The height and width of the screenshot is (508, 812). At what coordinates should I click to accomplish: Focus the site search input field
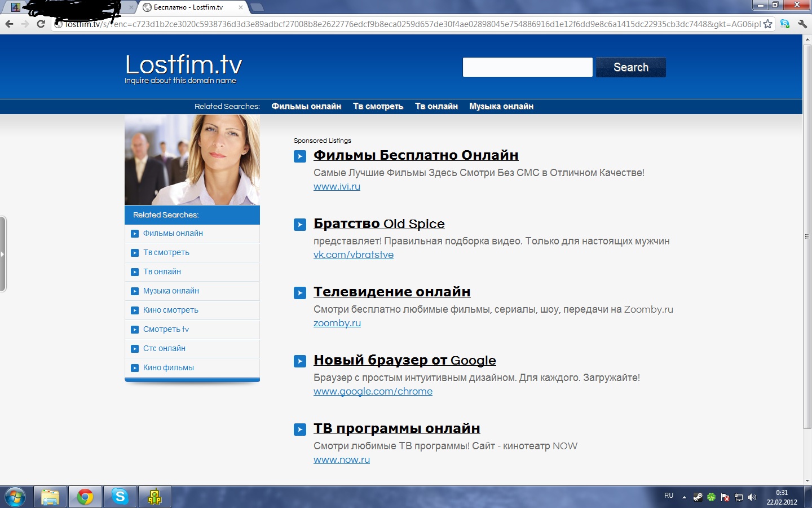(527, 67)
